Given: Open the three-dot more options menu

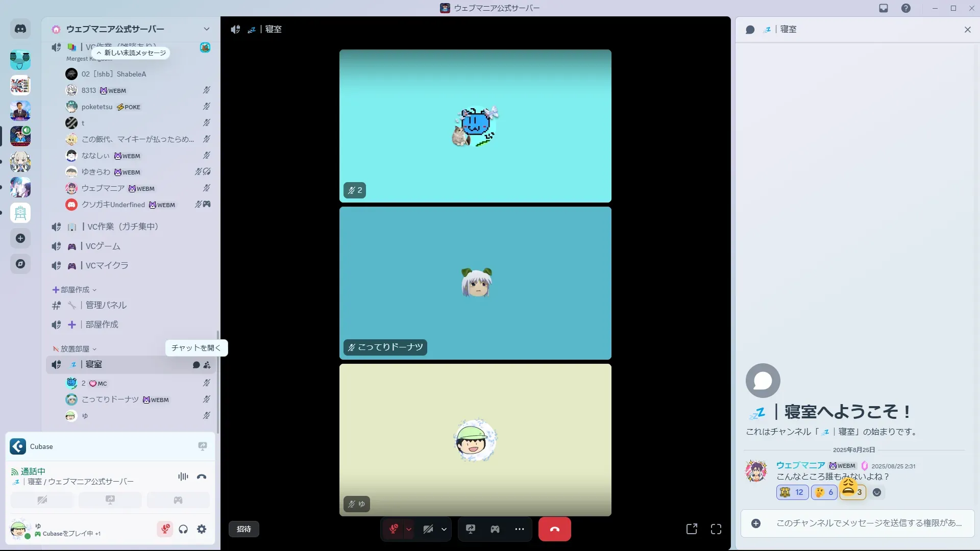Looking at the screenshot, I should [519, 529].
